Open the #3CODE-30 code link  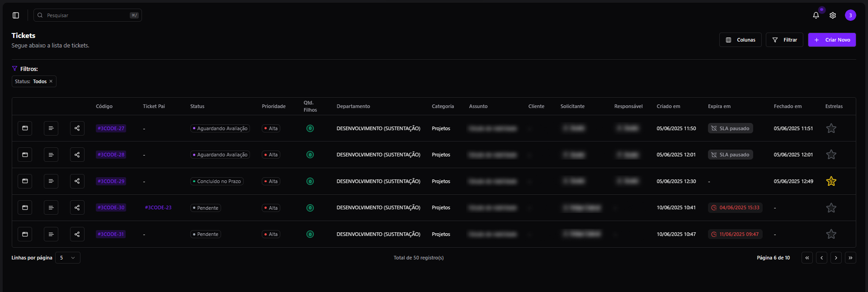(x=111, y=207)
